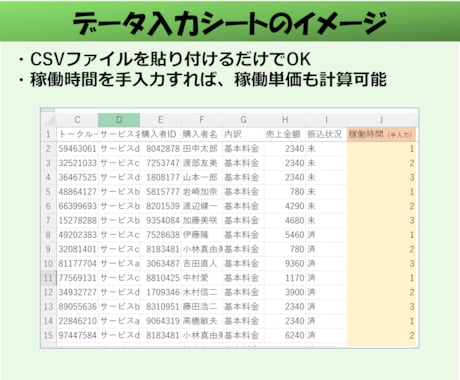
Task: Click buyer name cell 木村信二
Action: point(202,292)
